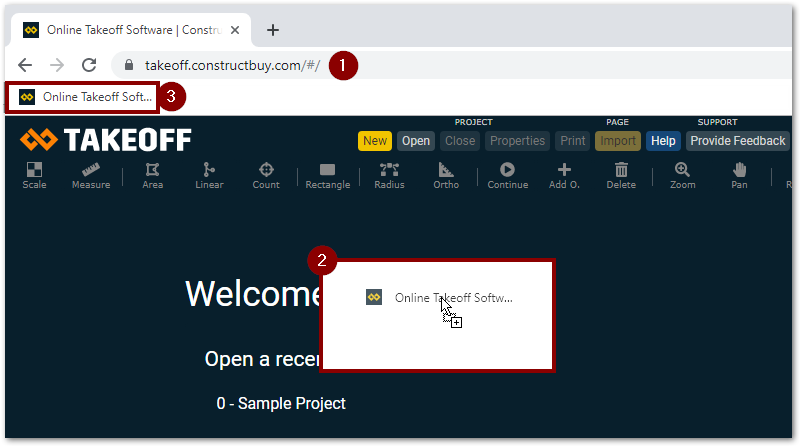Activate the Measure ruler tool
801x447 pixels.
[91, 170]
